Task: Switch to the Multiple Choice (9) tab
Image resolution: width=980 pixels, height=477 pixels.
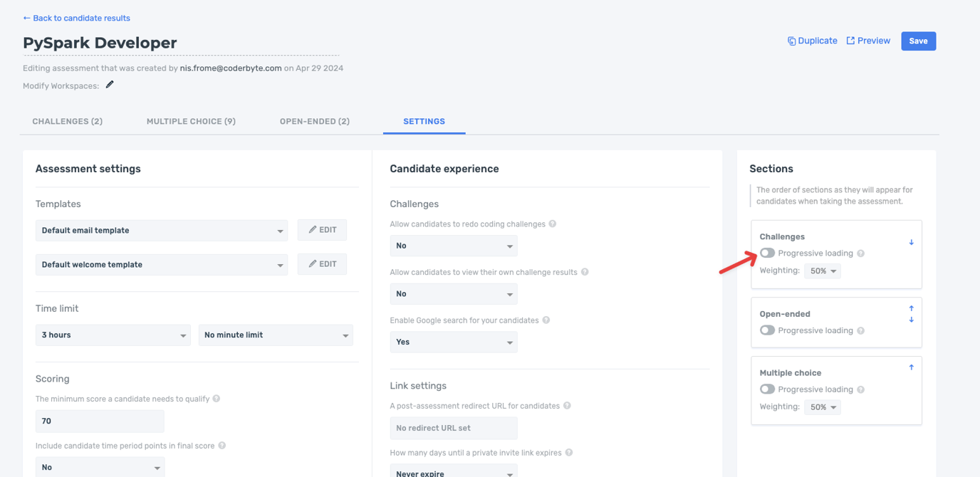Action: coord(191,121)
